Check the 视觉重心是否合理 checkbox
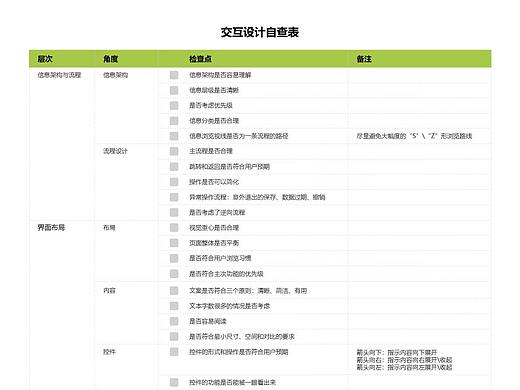The width and height of the screenshot is (520, 390). coord(174,228)
